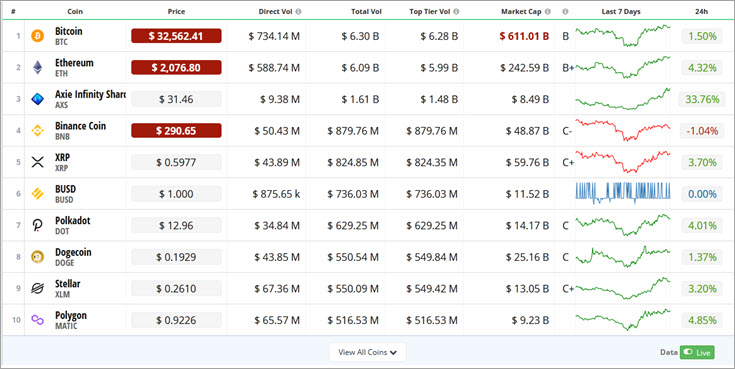Click info icon beside Top Tier Vol

(456, 12)
